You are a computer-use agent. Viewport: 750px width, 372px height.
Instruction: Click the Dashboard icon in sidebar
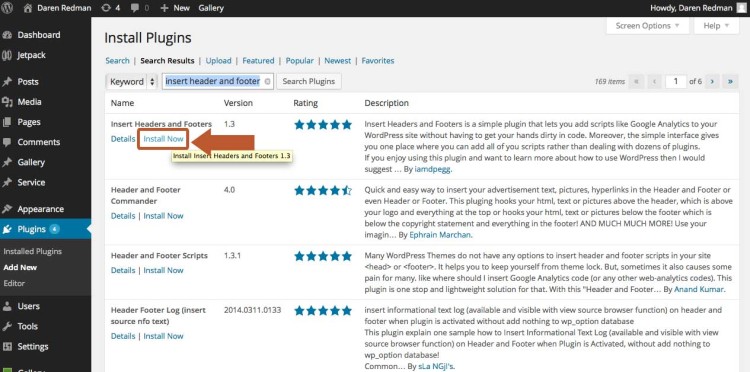(x=7, y=35)
